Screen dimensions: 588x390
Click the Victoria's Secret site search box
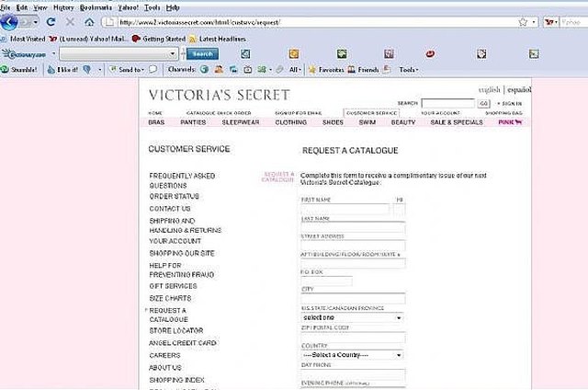[448, 103]
